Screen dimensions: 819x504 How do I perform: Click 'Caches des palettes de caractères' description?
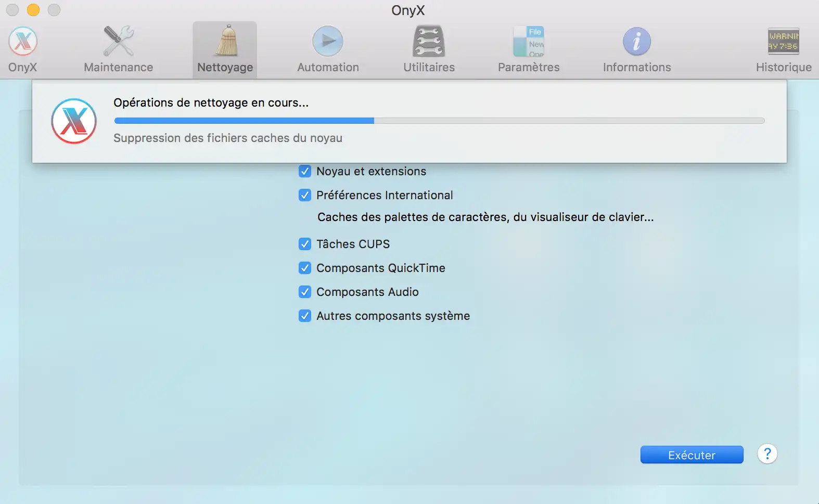pyautogui.click(x=485, y=217)
